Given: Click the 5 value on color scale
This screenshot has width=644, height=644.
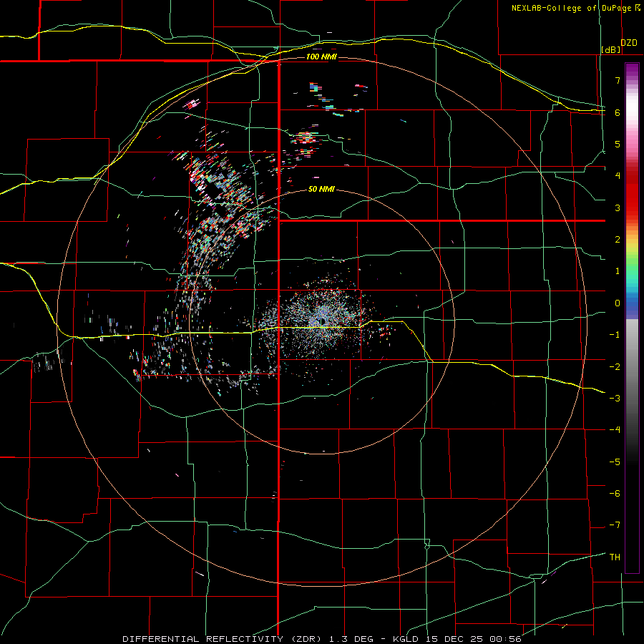Looking at the screenshot, I should point(618,144).
